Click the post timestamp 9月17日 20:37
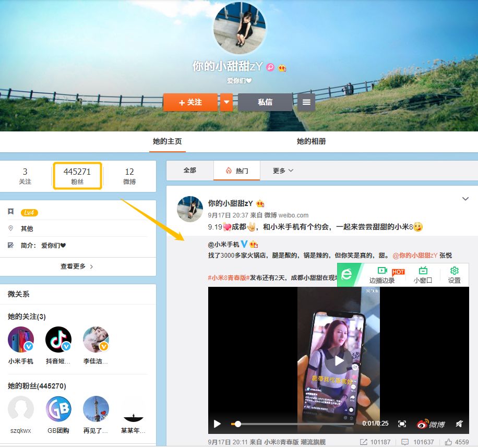Viewport: 478px width, 448px height. (228, 215)
